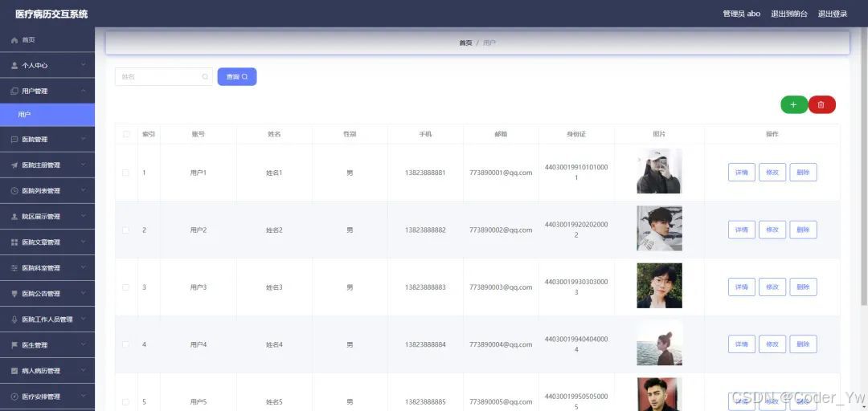Click the clock icon beside 医院列表管理
The height and width of the screenshot is (411, 868).
pos(14,191)
